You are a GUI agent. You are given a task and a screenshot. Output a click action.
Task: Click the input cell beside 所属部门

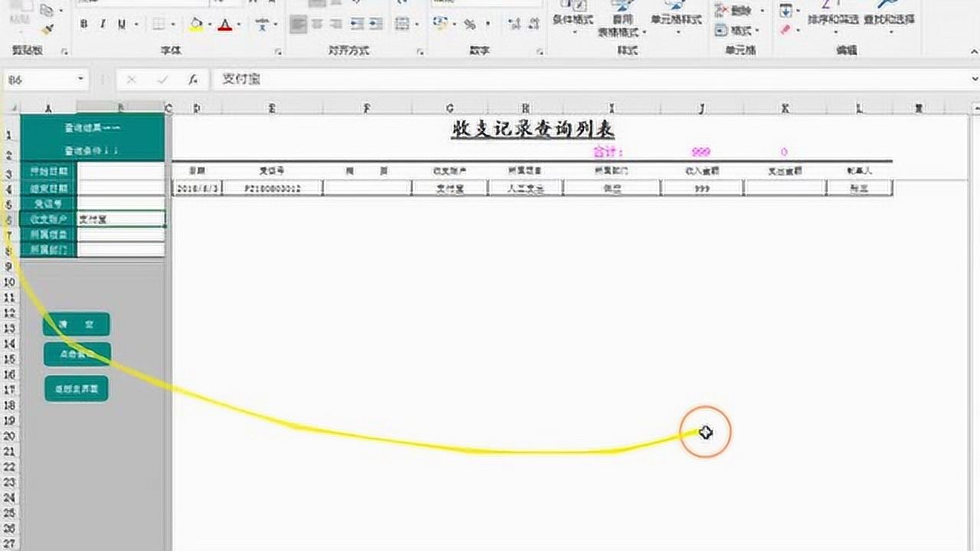[121, 249]
